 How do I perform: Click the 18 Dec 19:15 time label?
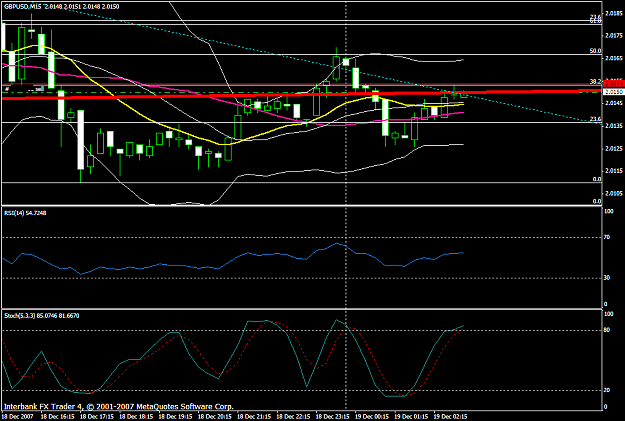(175, 416)
